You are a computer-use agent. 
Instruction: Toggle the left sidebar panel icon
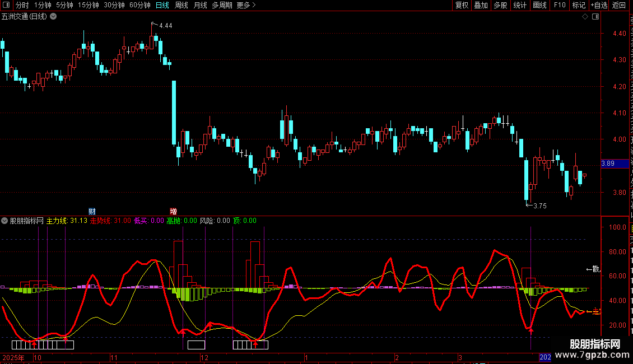(x=6, y=5)
